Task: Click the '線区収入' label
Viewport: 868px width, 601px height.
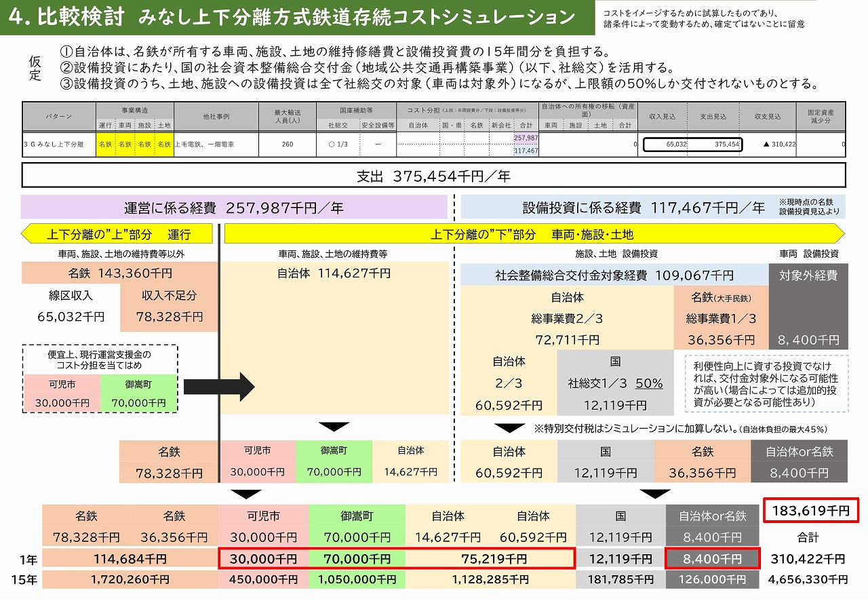Action: pos(71,296)
